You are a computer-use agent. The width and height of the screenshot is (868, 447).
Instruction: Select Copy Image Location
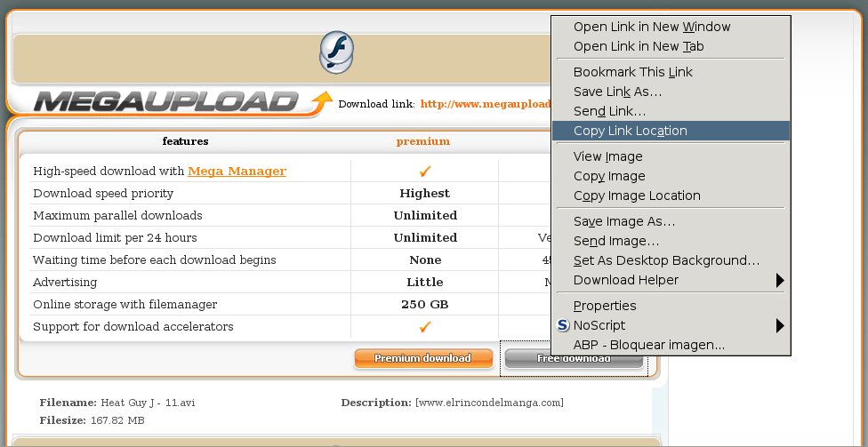click(671, 196)
